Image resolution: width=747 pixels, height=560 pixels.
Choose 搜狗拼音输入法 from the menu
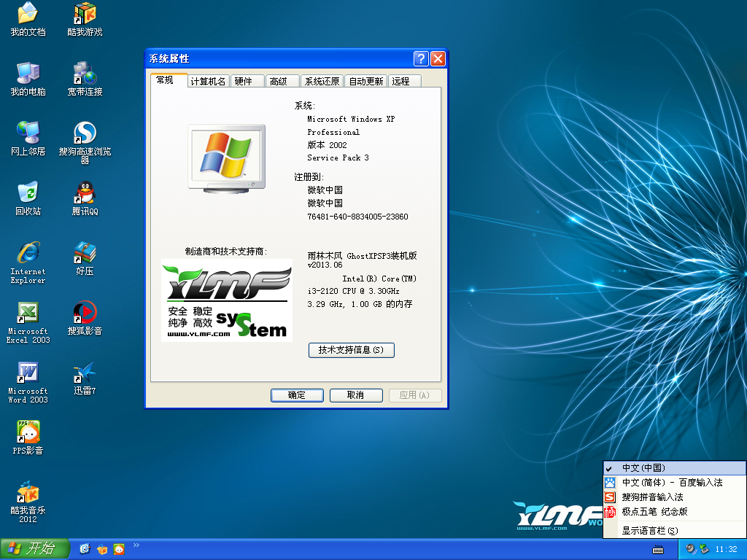(675, 497)
